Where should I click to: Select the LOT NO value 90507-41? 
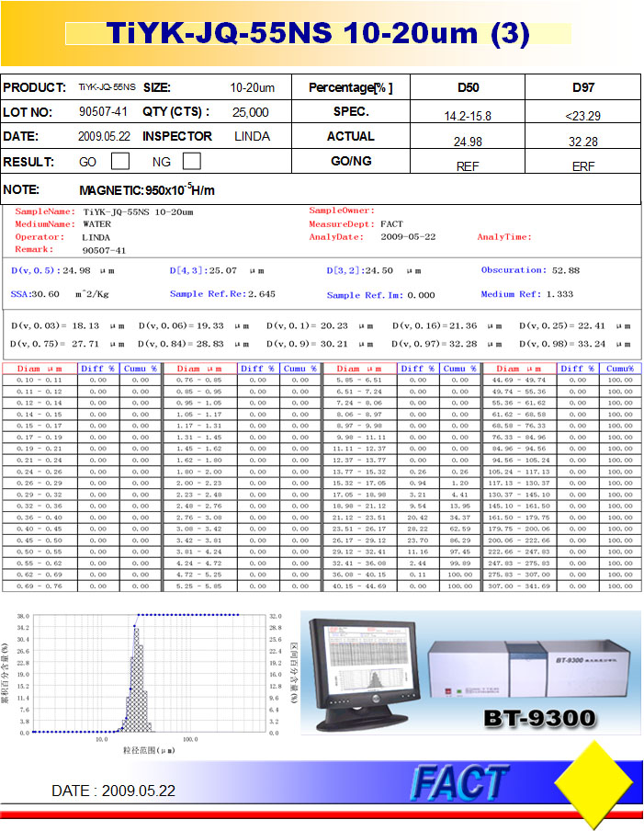[x=103, y=112]
